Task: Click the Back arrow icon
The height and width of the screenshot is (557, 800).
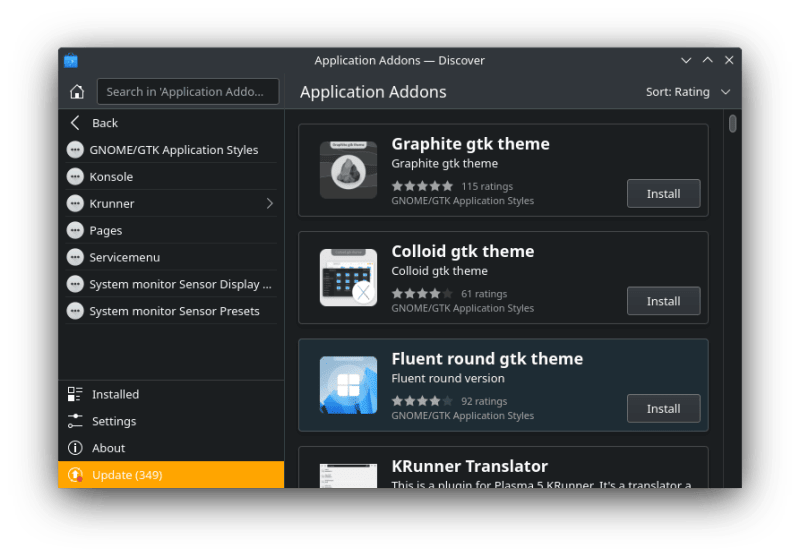Action: click(x=75, y=123)
